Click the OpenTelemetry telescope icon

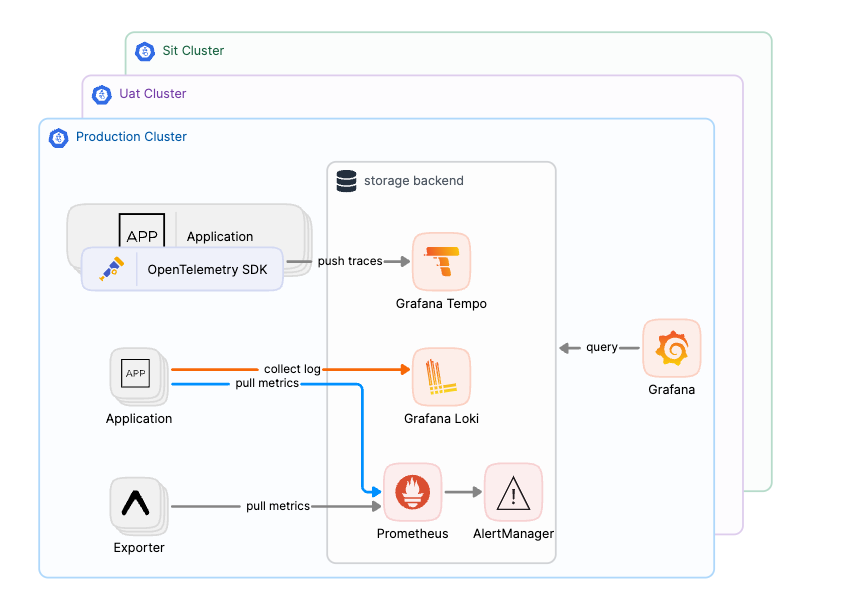pos(112,269)
